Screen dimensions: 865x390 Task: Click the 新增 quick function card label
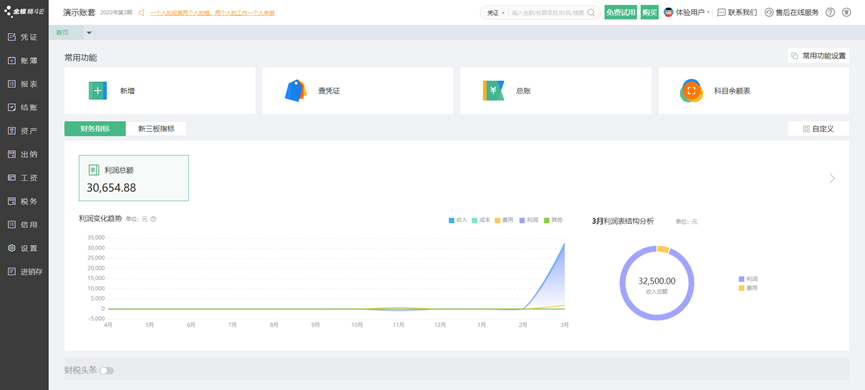tap(127, 91)
